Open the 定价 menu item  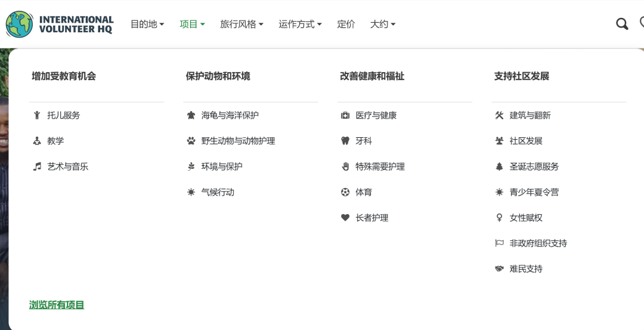coord(346,24)
